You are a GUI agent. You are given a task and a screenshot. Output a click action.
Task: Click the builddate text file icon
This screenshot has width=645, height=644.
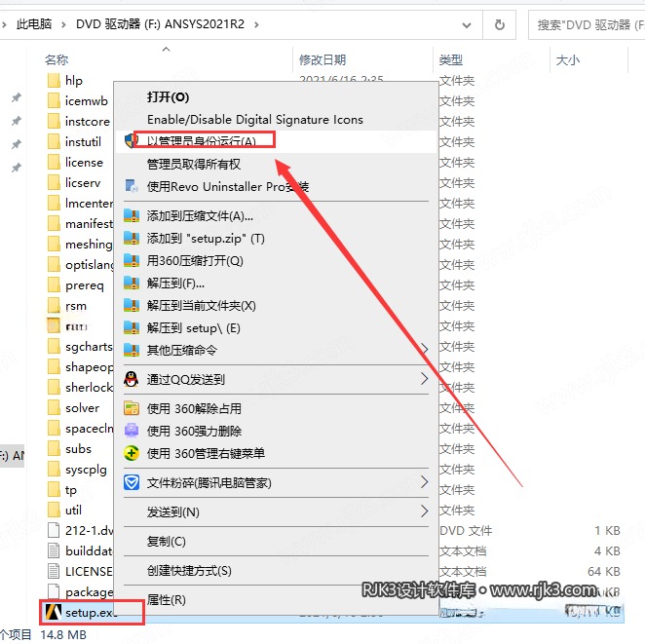tap(54, 550)
